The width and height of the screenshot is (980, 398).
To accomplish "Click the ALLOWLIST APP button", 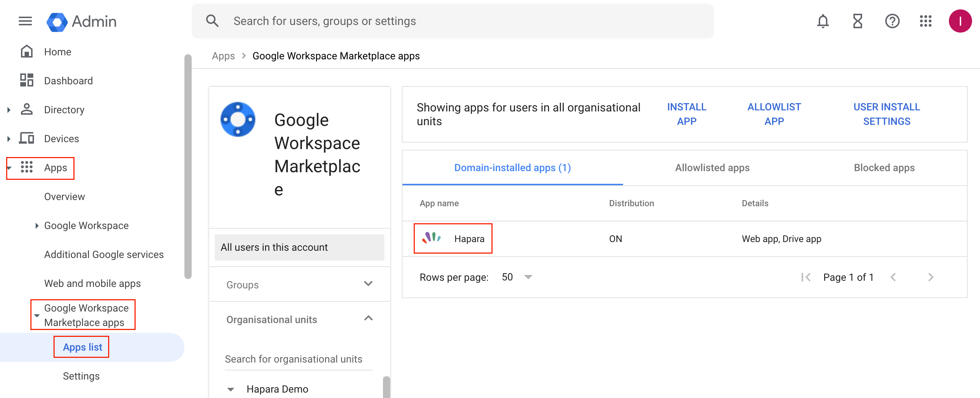I will click(x=774, y=114).
